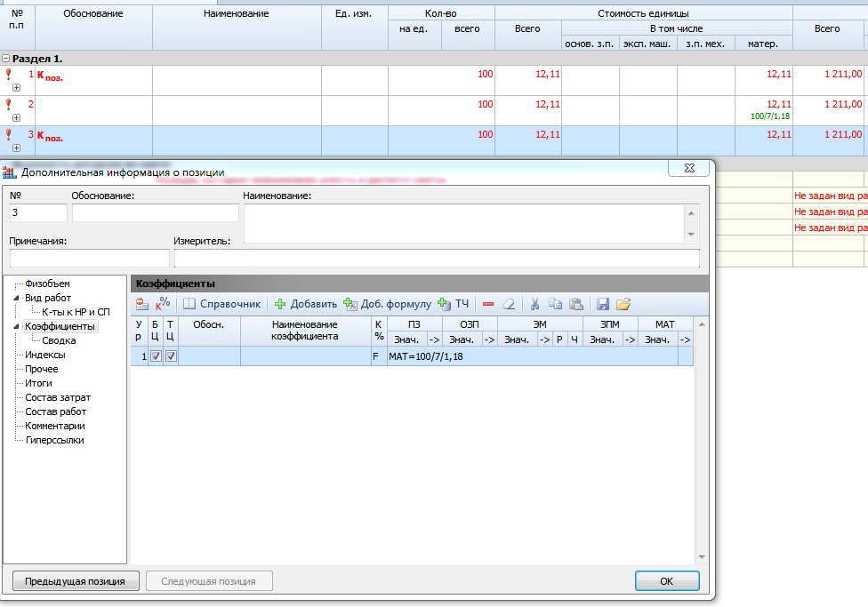
Task: Click the dialog title bar app icon
Action: (x=10, y=172)
